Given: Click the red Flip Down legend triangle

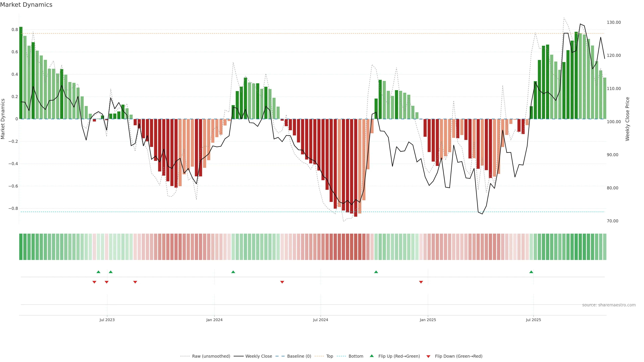Looking at the screenshot, I should coord(428,356).
